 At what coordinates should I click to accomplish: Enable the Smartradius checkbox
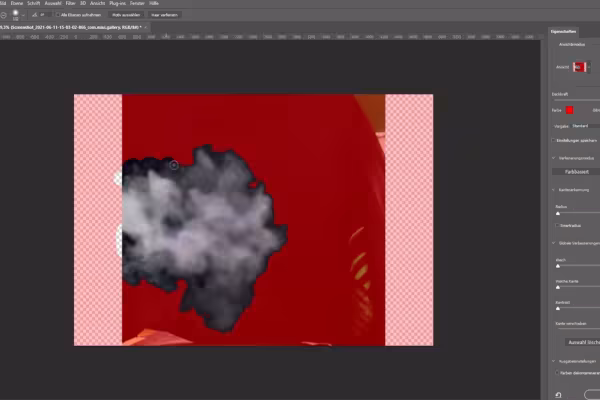[x=557, y=225]
